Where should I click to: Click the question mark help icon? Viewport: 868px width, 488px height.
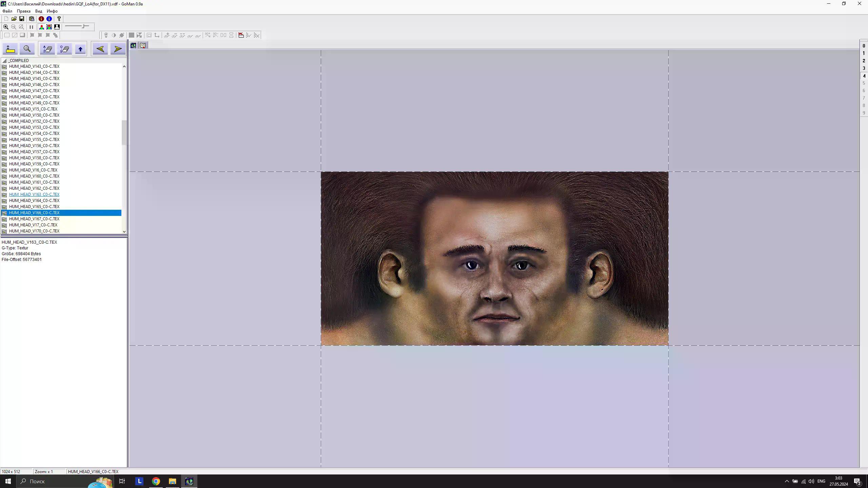click(59, 19)
